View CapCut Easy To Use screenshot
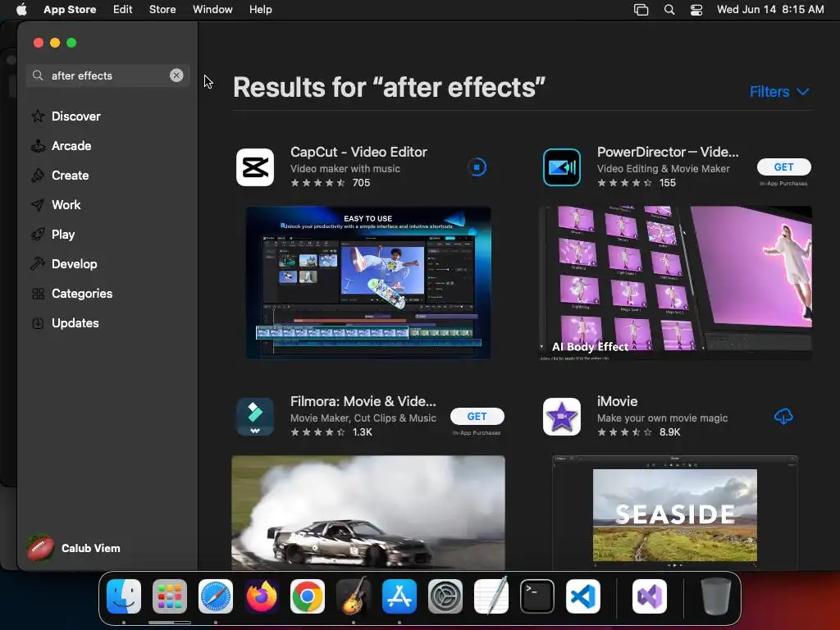 coord(368,282)
